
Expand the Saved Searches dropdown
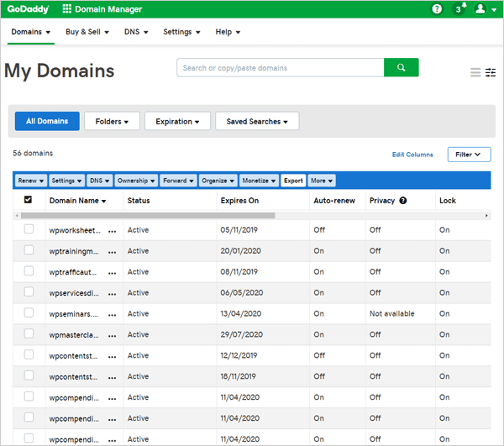tap(257, 121)
